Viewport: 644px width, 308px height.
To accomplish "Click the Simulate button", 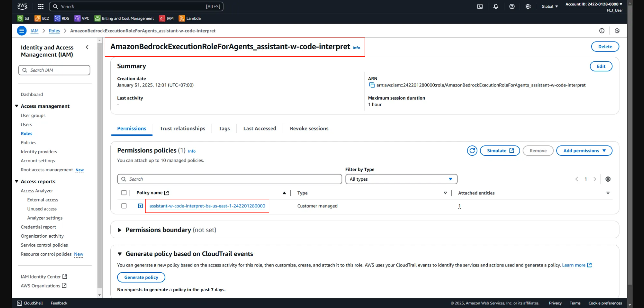I will [x=500, y=151].
